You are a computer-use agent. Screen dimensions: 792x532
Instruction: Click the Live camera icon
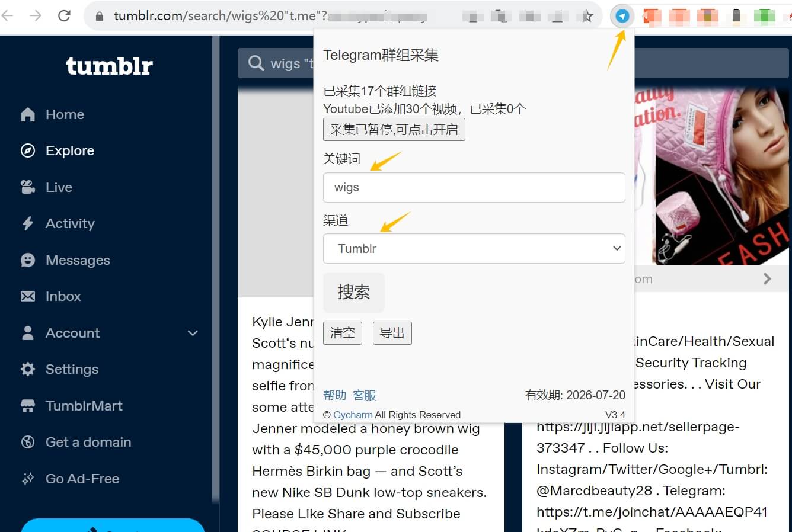pos(28,187)
